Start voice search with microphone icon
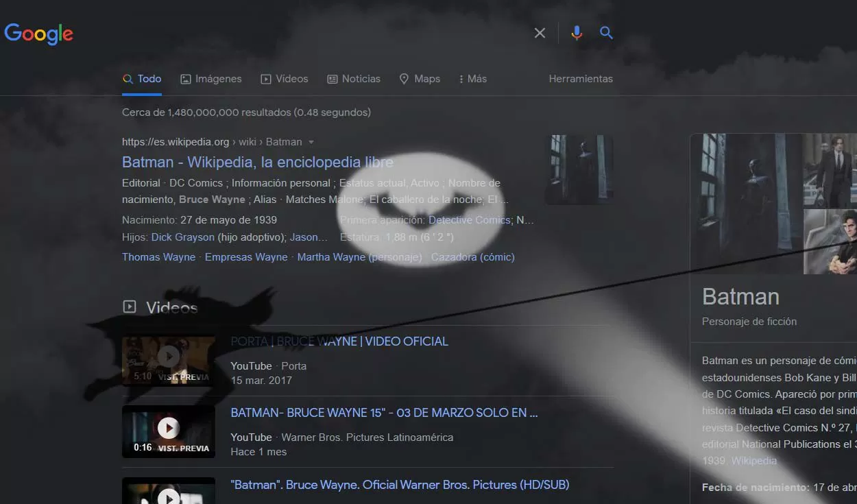The image size is (857, 504). coord(577,33)
